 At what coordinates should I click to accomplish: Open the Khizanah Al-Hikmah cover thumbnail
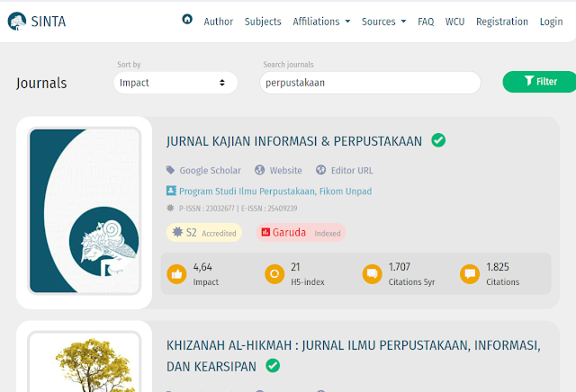(x=84, y=361)
